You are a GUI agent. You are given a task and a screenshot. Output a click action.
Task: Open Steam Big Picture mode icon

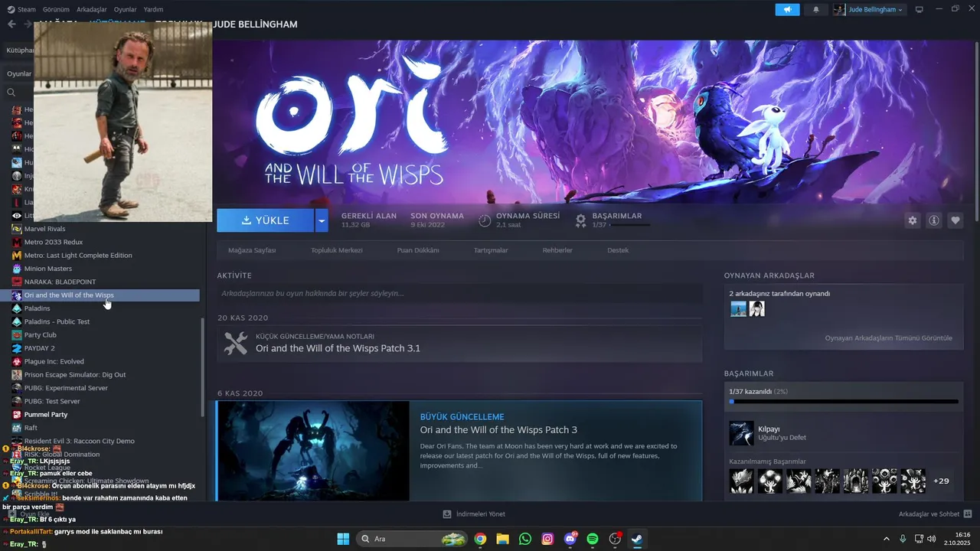point(920,9)
